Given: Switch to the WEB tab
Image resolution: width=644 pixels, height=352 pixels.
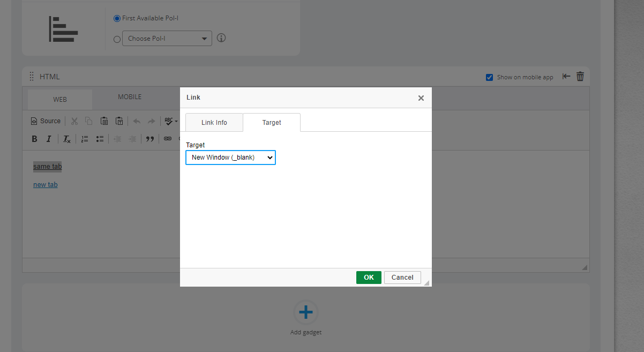Looking at the screenshot, I should pos(60,100).
